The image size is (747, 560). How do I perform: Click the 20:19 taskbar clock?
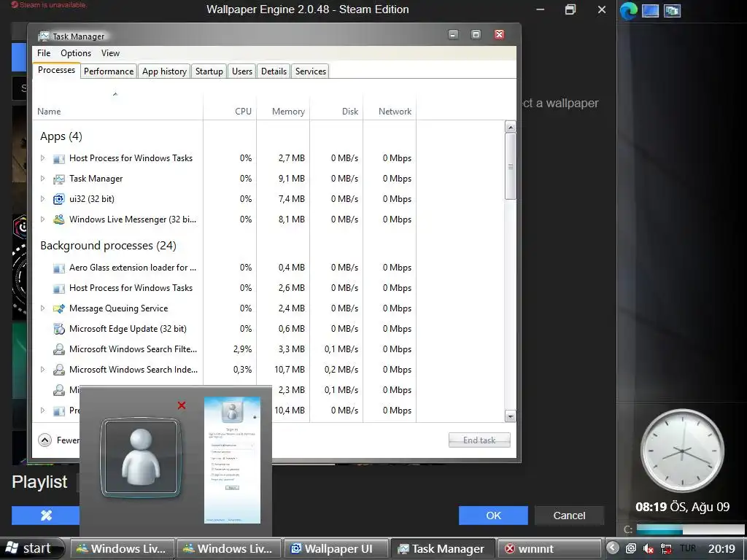[x=721, y=548]
